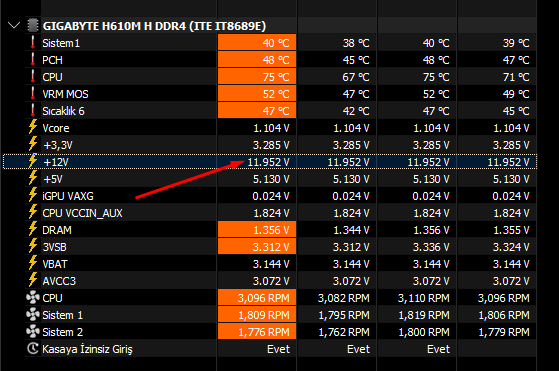Select the Sistem1 temperature row label
Image resolution: width=559 pixels, height=371 pixels.
(61, 43)
